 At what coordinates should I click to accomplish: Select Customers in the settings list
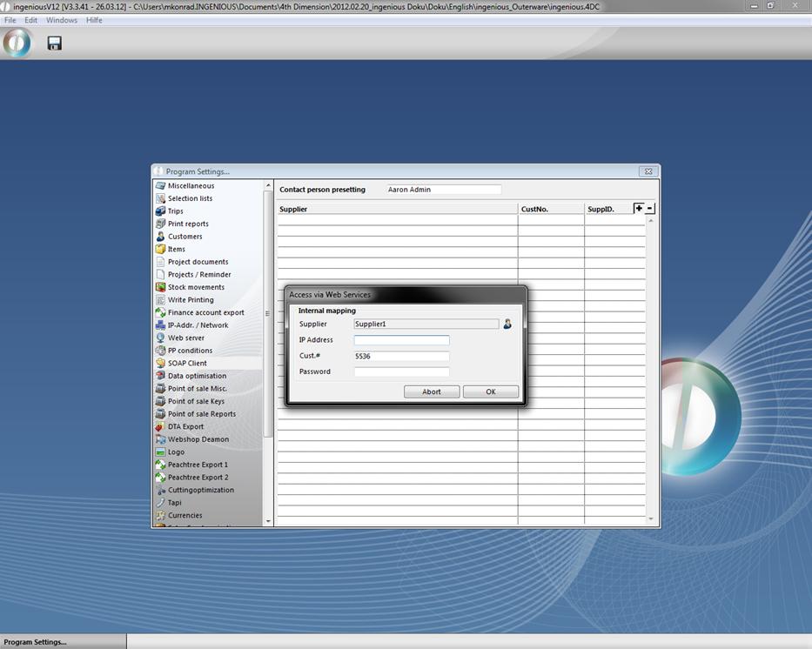(185, 237)
